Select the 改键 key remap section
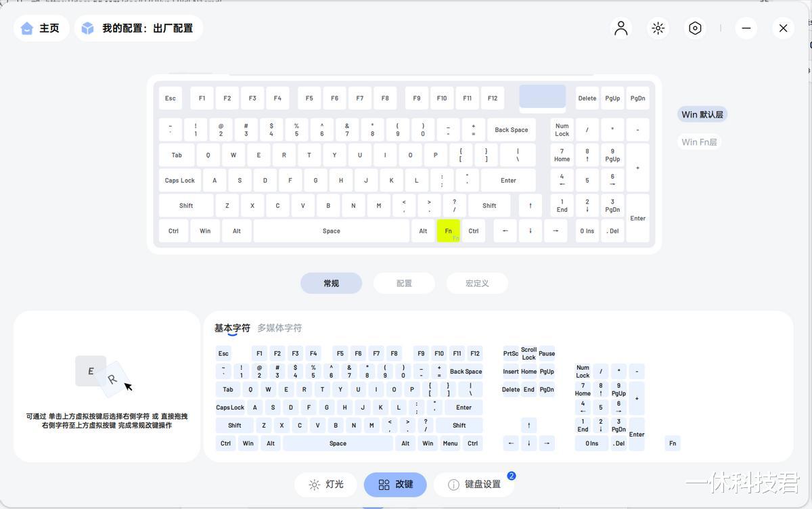Image resolution: width=812 pixels, height=509 pixels. pyautogui.click(x=395, y=485)
